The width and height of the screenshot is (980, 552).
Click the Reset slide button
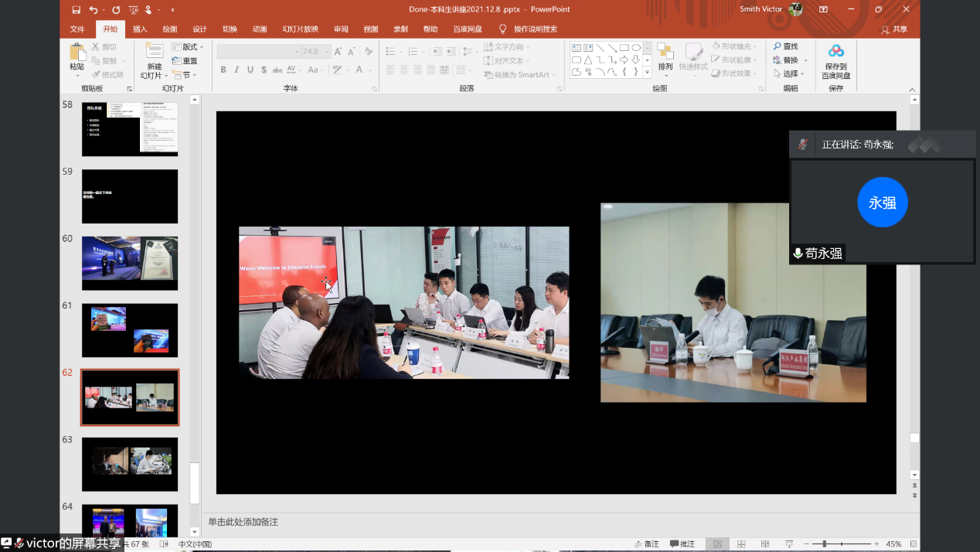tap(184, 61)
